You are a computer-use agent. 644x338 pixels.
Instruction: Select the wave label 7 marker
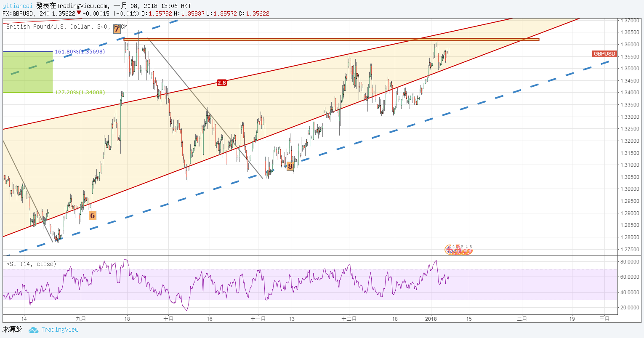pyautogui.click(x=117, y=29)
